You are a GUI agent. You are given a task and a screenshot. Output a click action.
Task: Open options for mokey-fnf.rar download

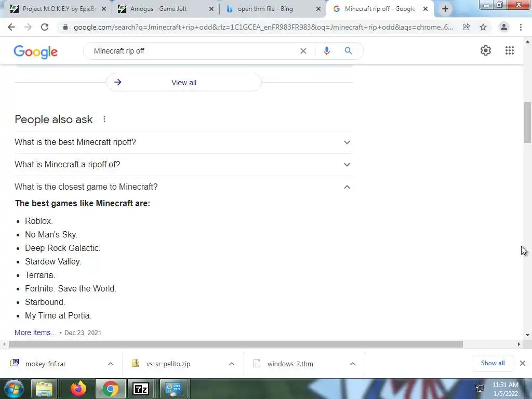(111, 364)
